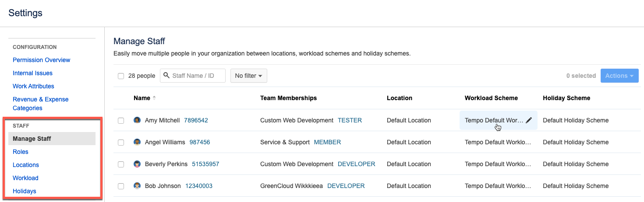Sort by the Name column arrow icon
644x202 pixels.
pyautogui.click(x=154, y=98)
